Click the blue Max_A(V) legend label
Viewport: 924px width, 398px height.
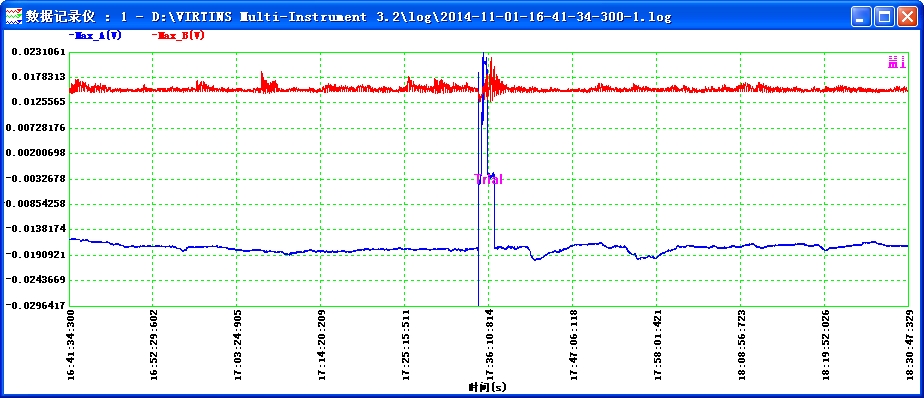tap(95, 35)
